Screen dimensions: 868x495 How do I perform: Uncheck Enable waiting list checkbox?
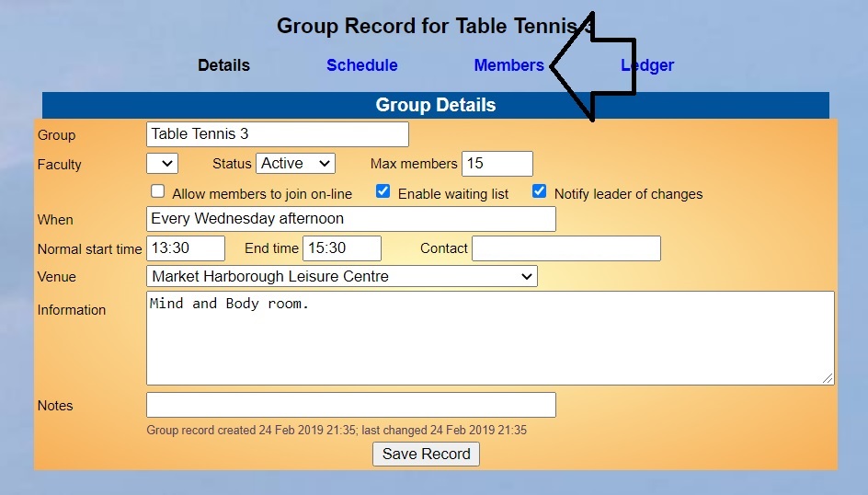point(383,191)
